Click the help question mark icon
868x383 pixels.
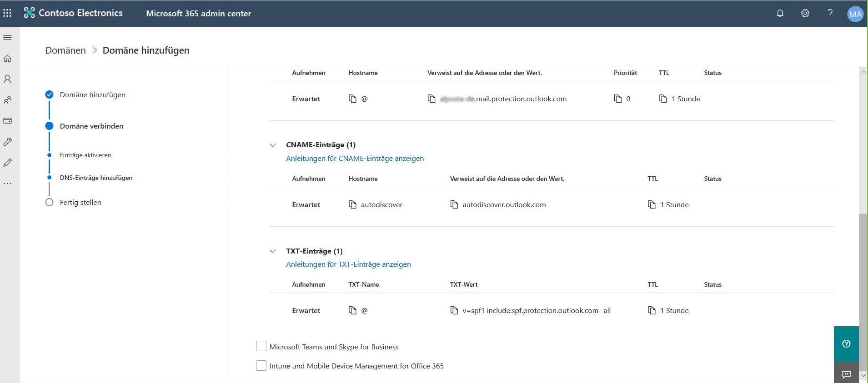pyautogui.click(x=830, y=13)
